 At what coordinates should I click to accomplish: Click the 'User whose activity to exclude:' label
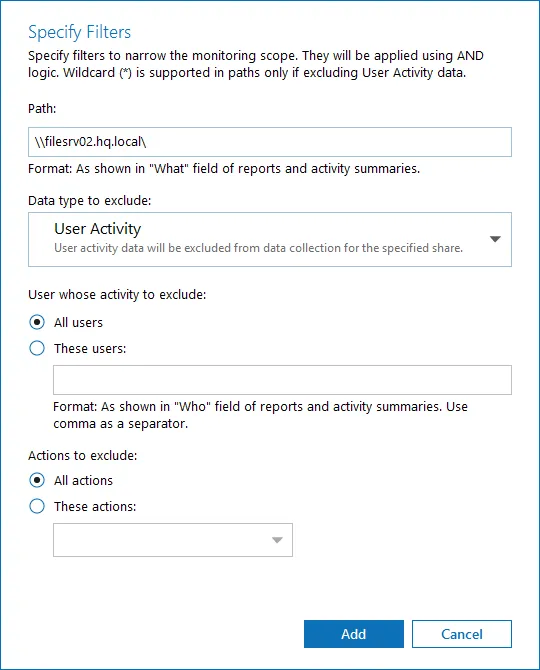click(x=117, y=294)
